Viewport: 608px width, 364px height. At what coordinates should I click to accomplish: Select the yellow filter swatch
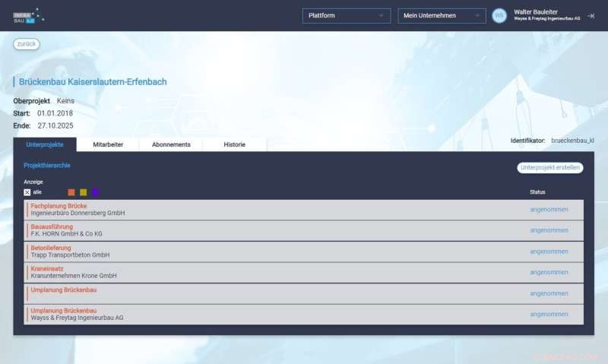[x=84, y=192]
